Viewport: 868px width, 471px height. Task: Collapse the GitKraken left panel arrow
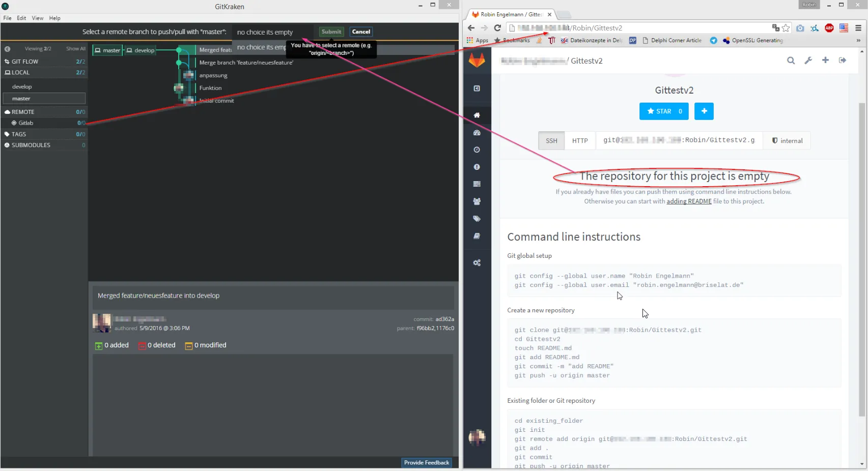(8, 49)
